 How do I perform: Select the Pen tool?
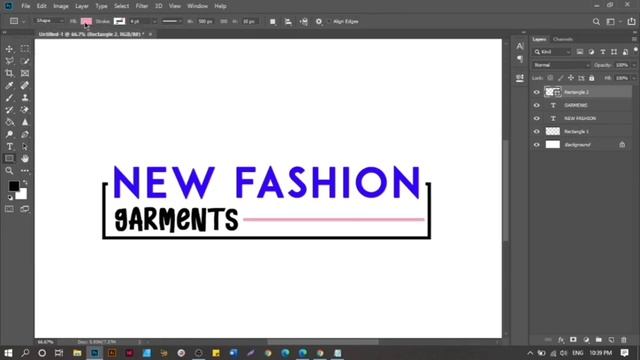25,134
